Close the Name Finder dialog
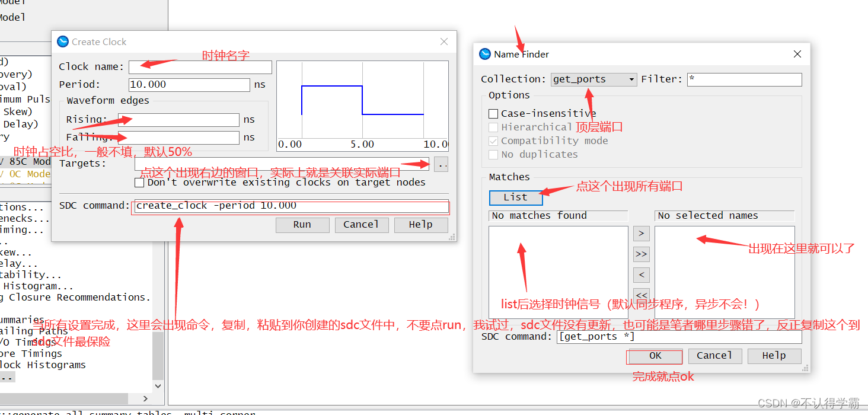 pyautogui.click(x=797, y=54)
